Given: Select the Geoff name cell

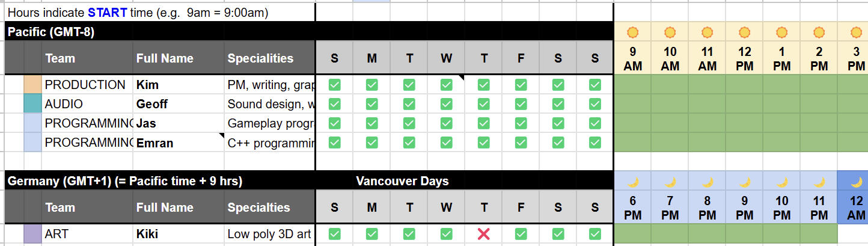Looking at the screenshot, I should click(x=177, y=104).
